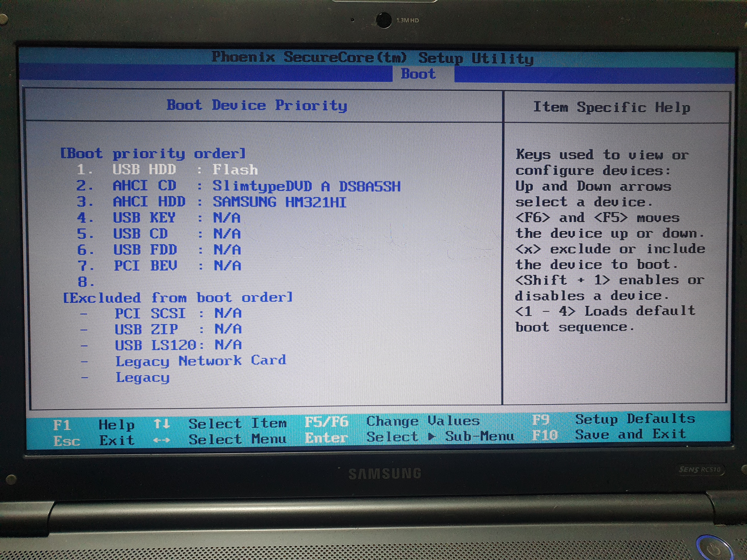Click the F1 Help key label
The height and width of the screenshot is (560, 747).
pyautogui.click(x=62, y=425)
